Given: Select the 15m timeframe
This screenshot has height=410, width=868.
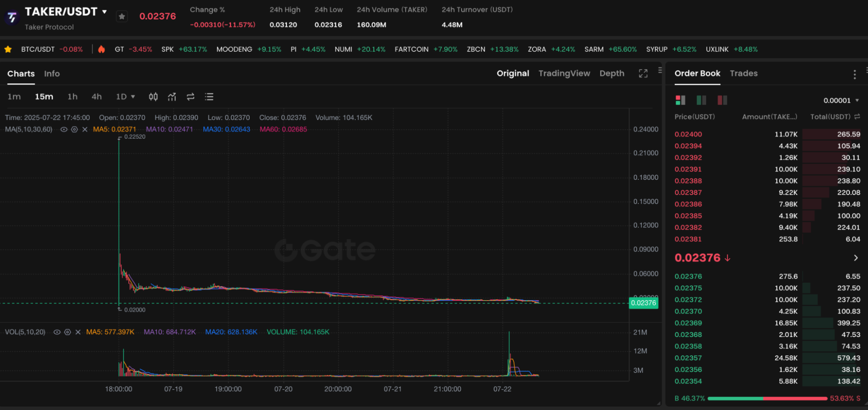Looking at the screenshot, I should [x=44, y=96].
